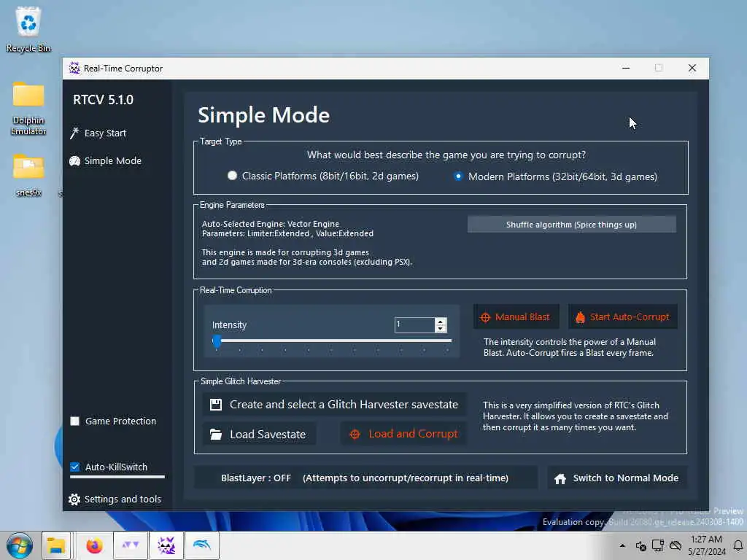The image size is (747, 560).
Task: Toggle the BlastLayer OFF button
Action: coord(365,478)
